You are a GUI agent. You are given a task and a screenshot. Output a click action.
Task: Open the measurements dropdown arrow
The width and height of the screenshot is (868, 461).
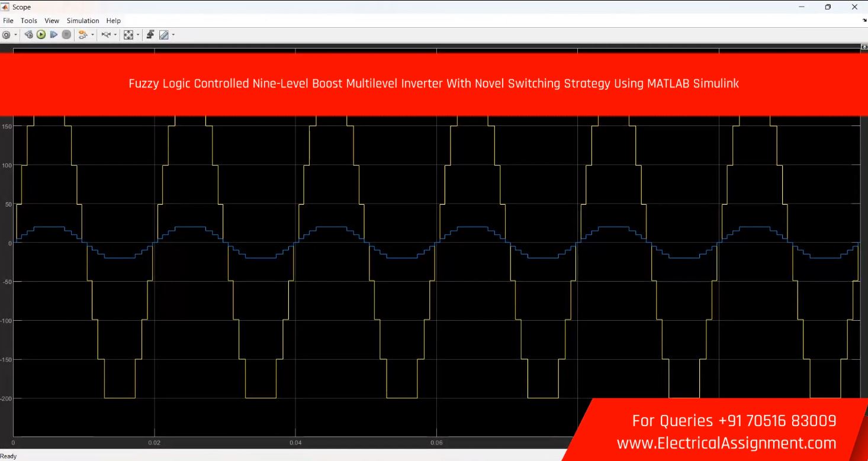pos(173,35)
